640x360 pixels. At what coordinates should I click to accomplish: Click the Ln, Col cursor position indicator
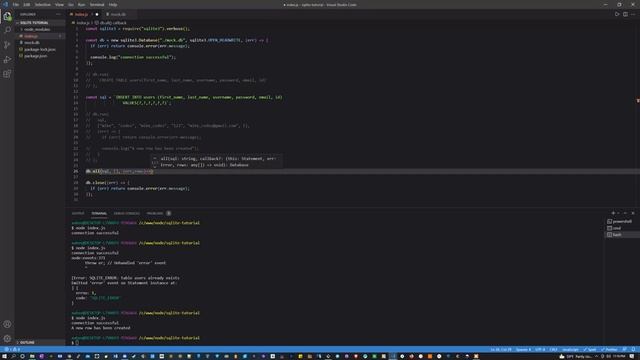coord(501,349)
